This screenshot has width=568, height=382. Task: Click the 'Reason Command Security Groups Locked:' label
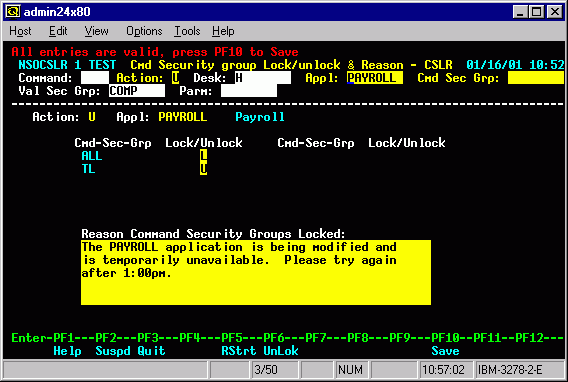[213, 234]
